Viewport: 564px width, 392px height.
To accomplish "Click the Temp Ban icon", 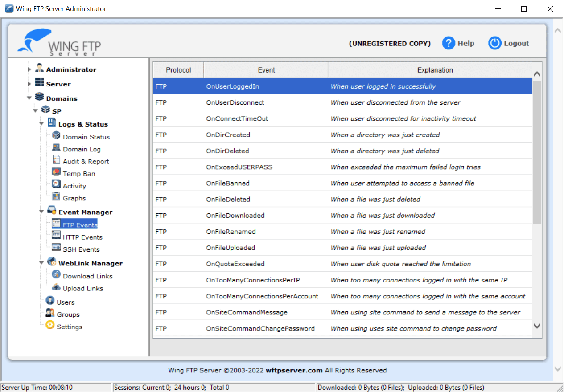I will tap(56, 173).
